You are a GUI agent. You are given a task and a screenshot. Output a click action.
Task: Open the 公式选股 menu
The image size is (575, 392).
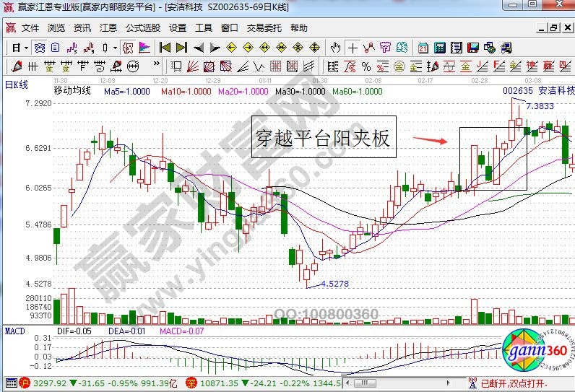143,28
